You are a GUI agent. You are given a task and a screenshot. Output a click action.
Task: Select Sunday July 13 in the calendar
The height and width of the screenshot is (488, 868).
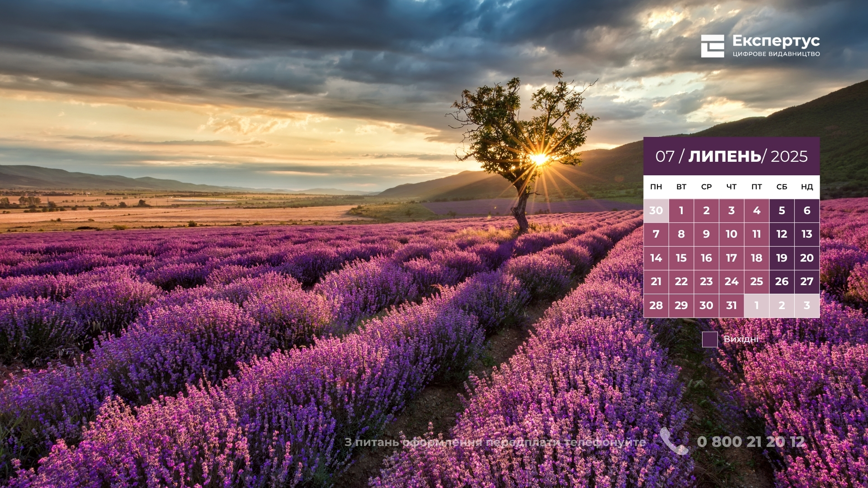click(x=807, y=234)
